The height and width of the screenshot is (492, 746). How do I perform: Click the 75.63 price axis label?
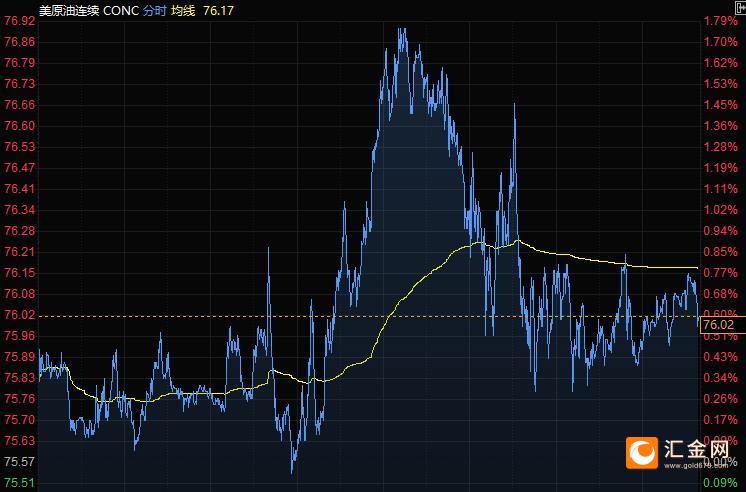(20, 441)
